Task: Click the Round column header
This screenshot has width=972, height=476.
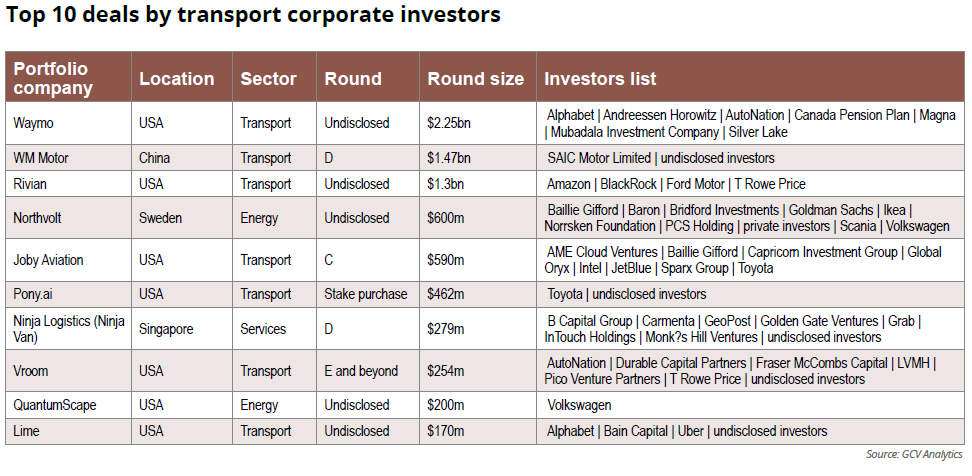Action: coord(353,78)
